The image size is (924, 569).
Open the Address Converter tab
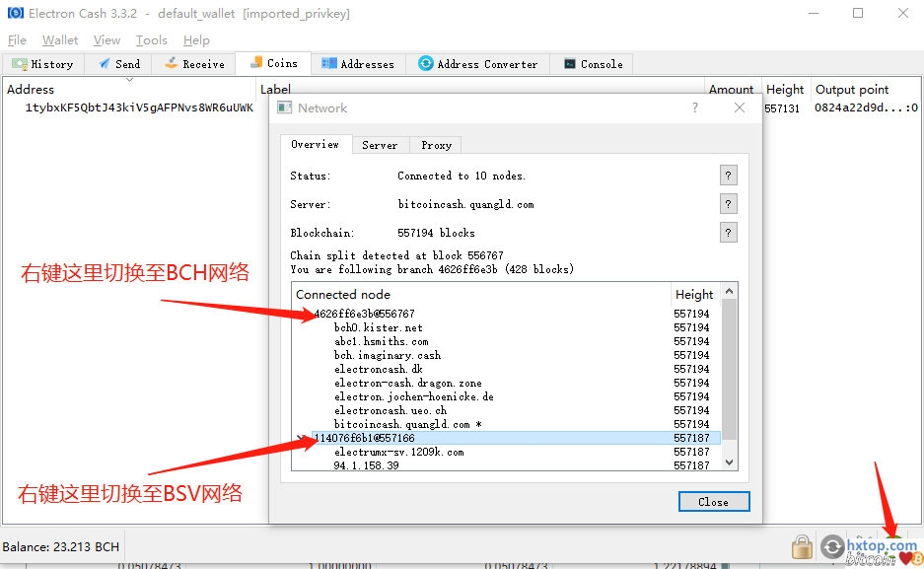click(x=478, y=64)
